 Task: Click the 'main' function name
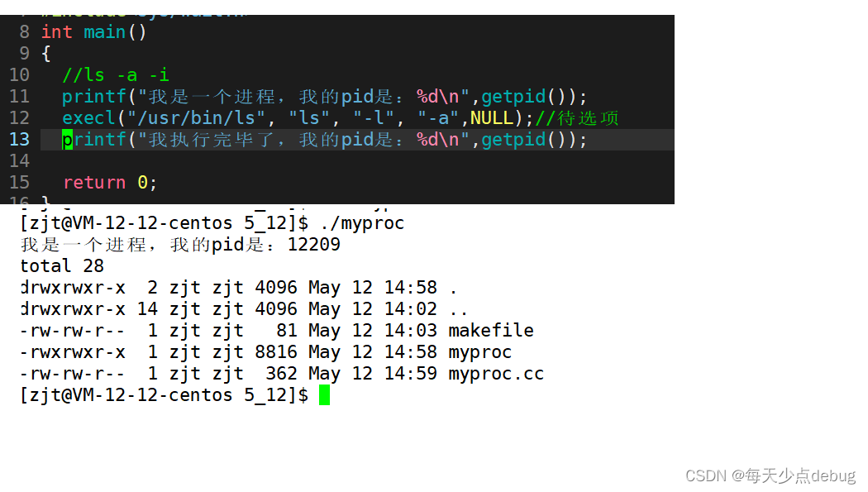click(105, 32)
